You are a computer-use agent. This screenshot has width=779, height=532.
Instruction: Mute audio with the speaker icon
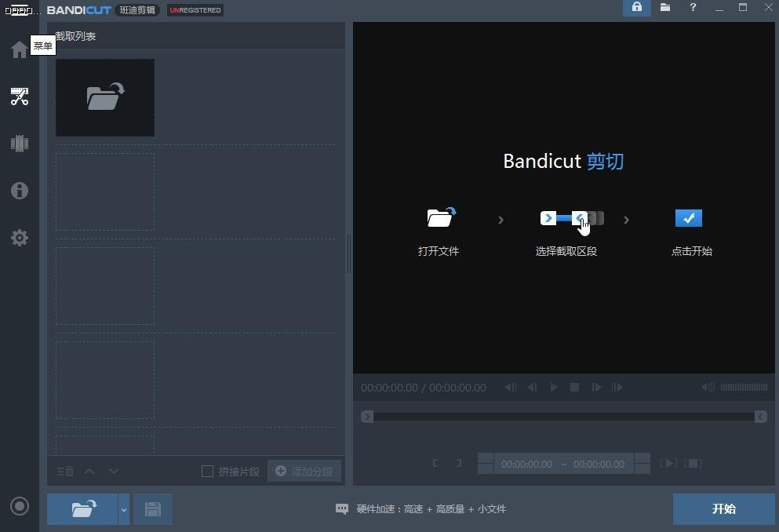(x=708, y=388)
